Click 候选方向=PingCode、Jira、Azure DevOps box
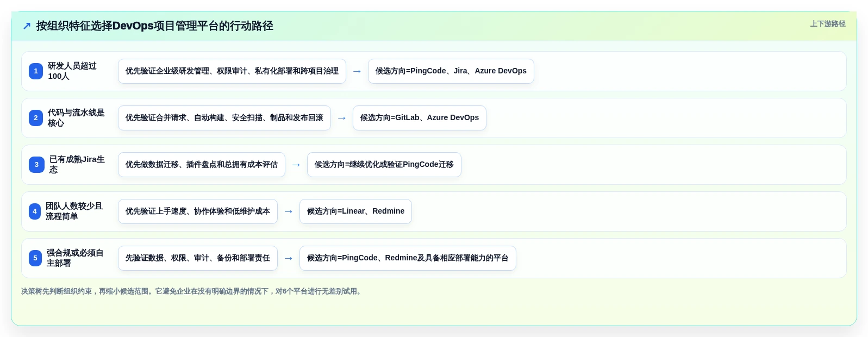The width and height of the screenshot is (868, 337). (x=451, y=71)
